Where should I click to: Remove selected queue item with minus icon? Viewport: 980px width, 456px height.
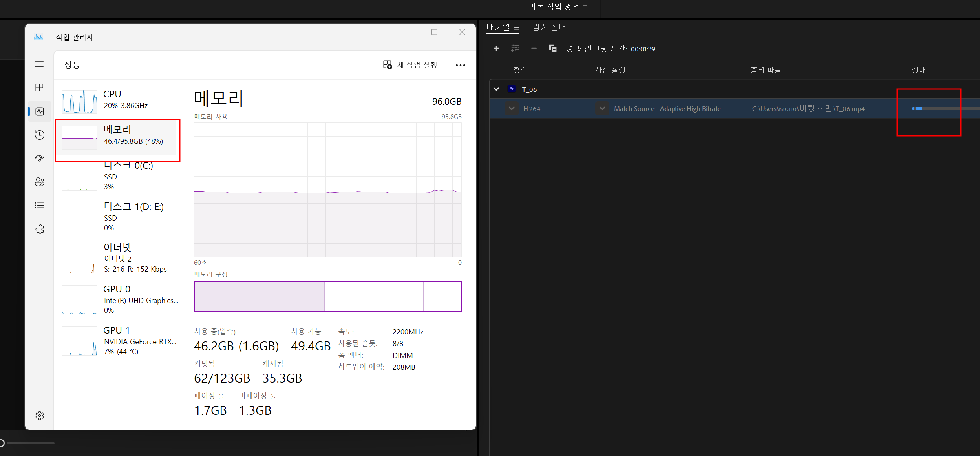click(x=534, y=48)
